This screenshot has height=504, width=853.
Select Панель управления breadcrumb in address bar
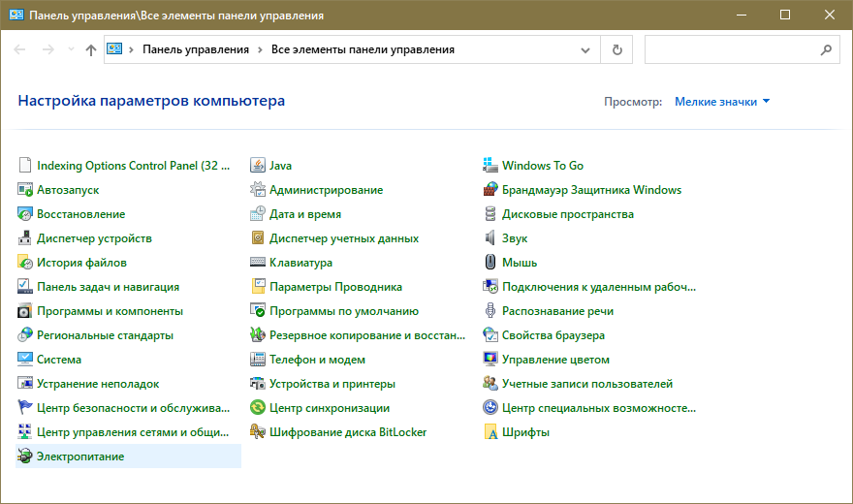pyautogui.click(x=196, y=49)
